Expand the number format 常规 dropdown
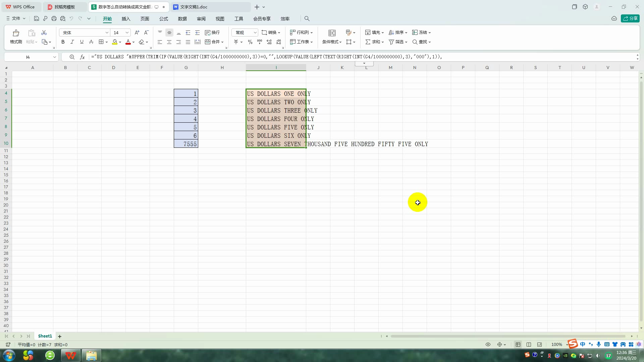644x362 pixels. [x=255, y=33]
